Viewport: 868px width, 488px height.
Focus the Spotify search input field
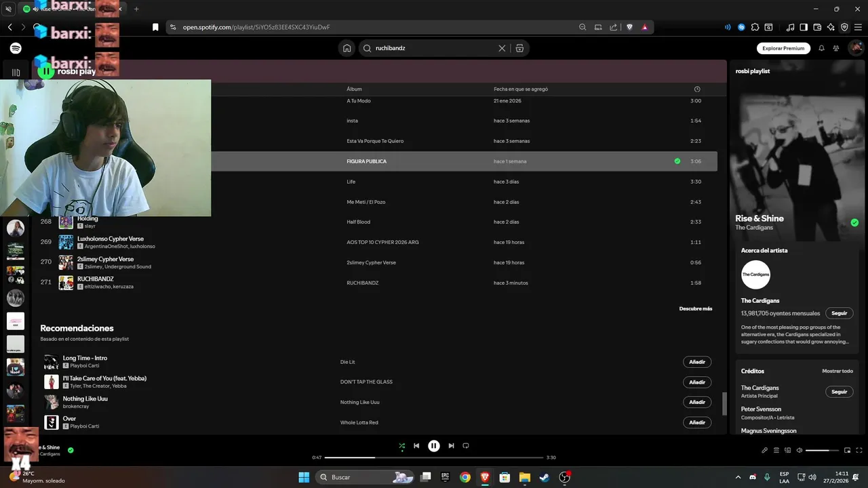[x=435, y=48]
